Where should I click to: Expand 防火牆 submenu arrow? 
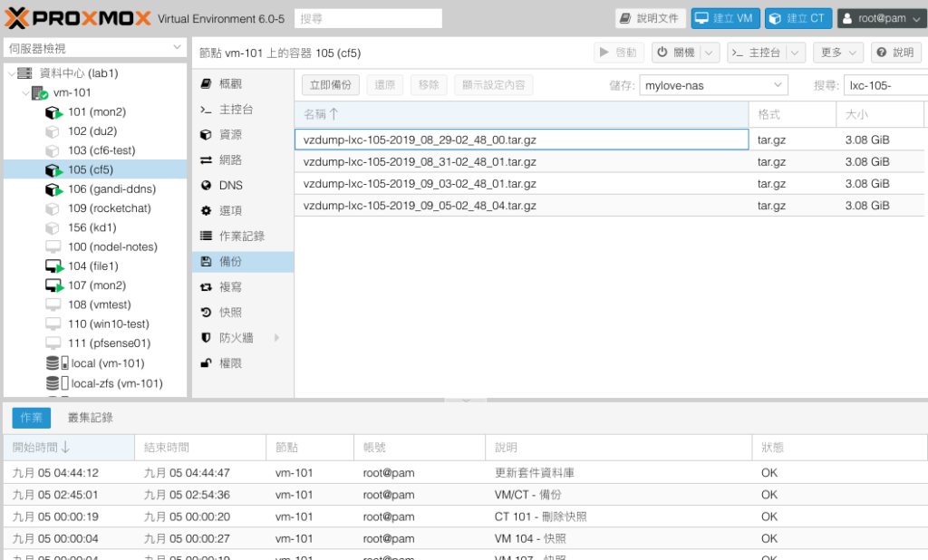[x=276, y=337]
